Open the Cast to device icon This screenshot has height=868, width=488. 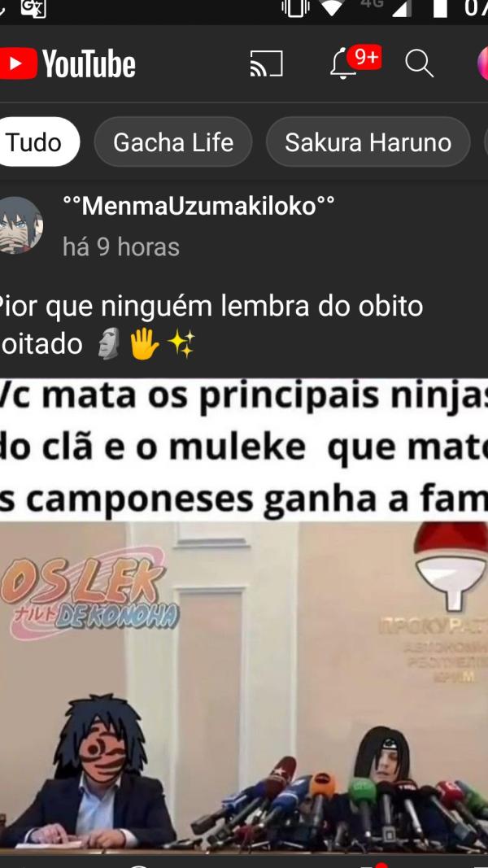click(x=266, y=63)
